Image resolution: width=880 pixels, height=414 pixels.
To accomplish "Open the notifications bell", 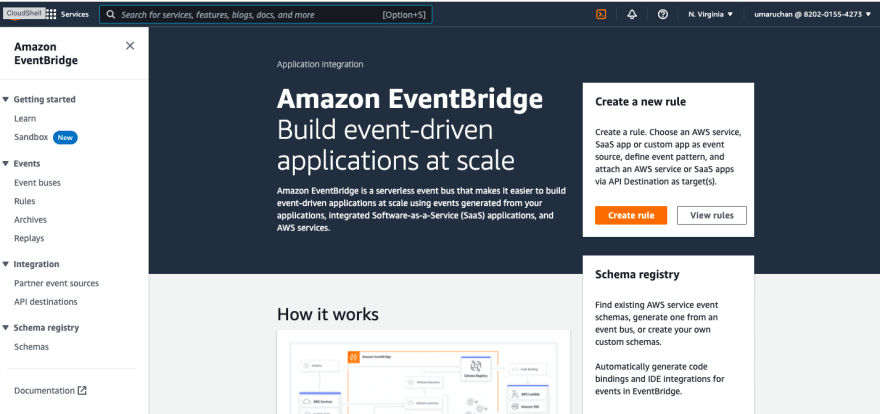I will point(632,15).
